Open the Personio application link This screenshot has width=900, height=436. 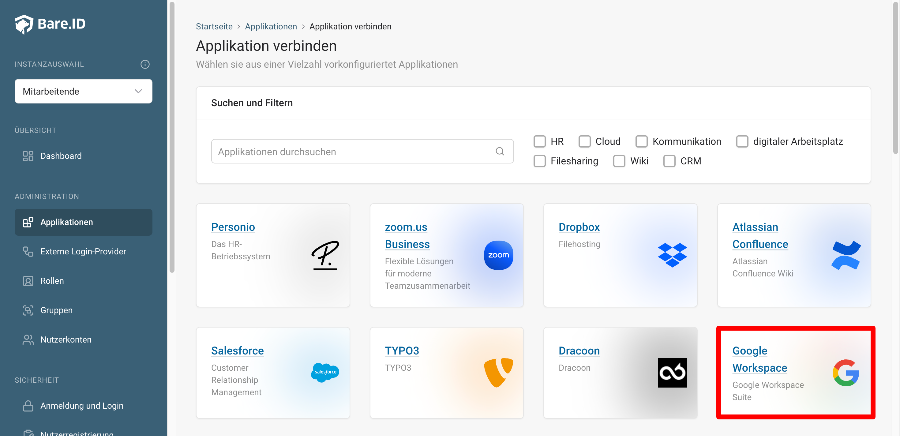[x=233, y=227]
